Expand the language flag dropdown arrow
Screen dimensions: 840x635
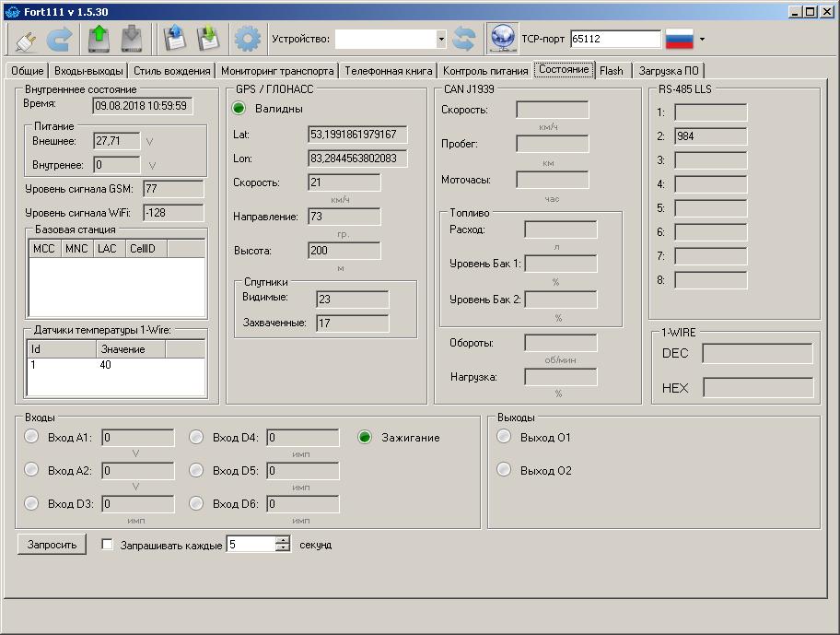click(702, 40)
